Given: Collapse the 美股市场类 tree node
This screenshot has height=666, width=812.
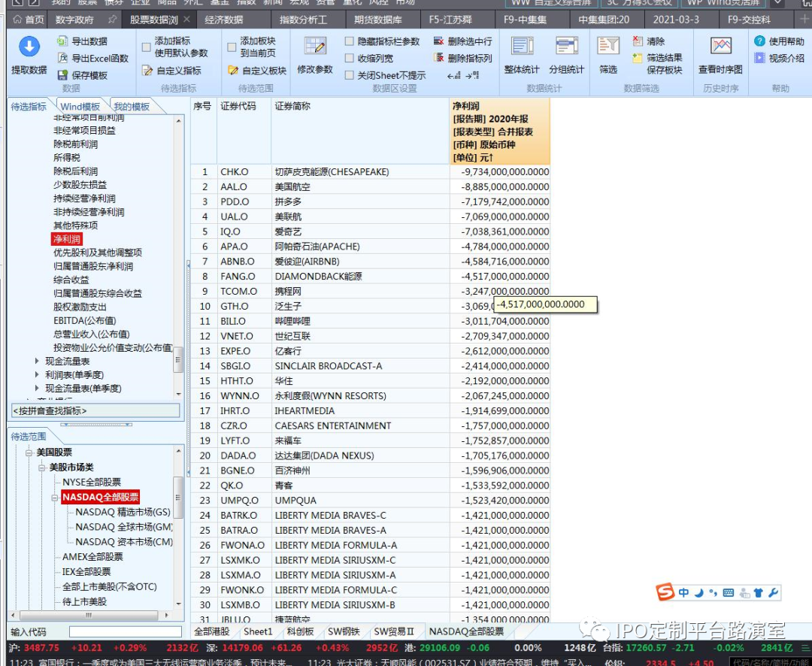Looking at the screenshot, I should pos(42,468).
